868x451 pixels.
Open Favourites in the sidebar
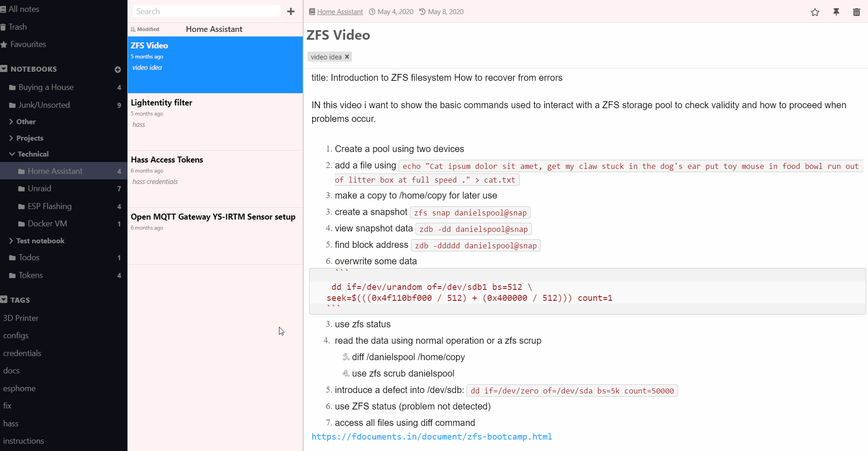coord(28,44)
